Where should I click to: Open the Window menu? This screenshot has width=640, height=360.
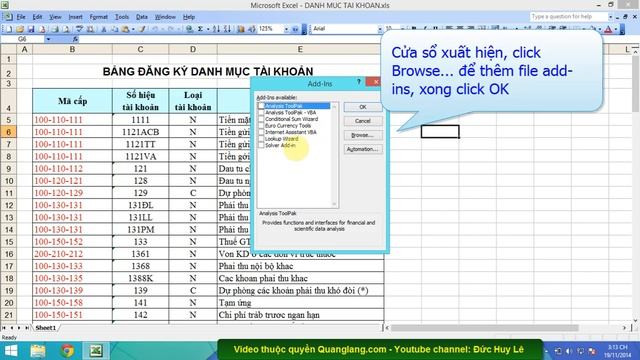165,17
